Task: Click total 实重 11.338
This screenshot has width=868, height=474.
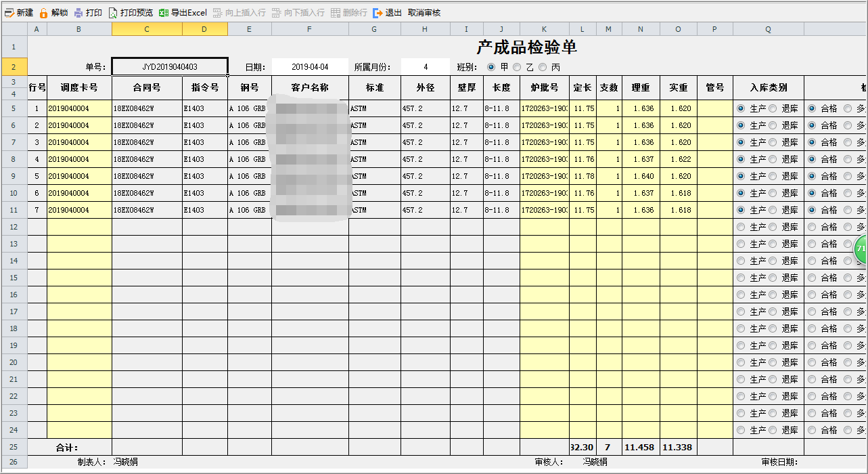Action: 679,447
